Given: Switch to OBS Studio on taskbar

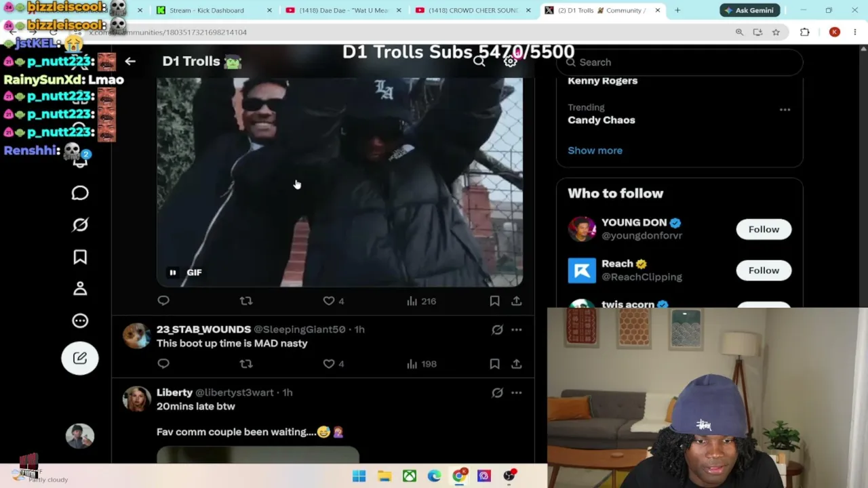Looking at the screenshot, I should click(x=509, y=476).
